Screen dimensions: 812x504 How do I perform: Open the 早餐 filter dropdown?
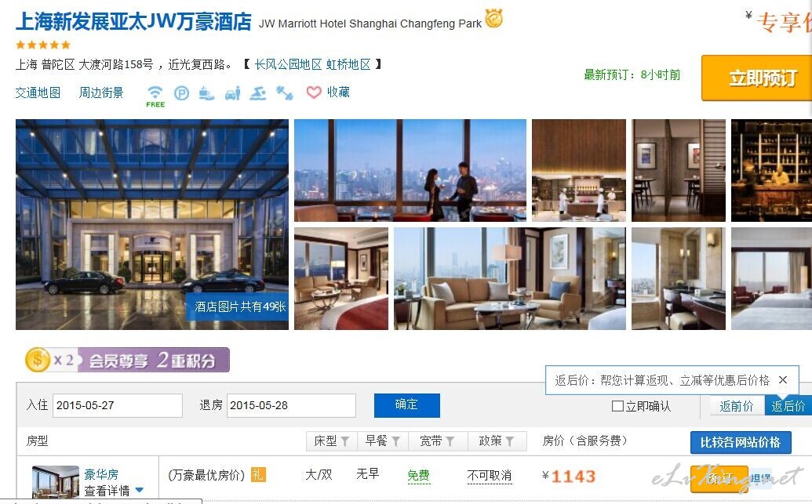(x=383, y=441)
